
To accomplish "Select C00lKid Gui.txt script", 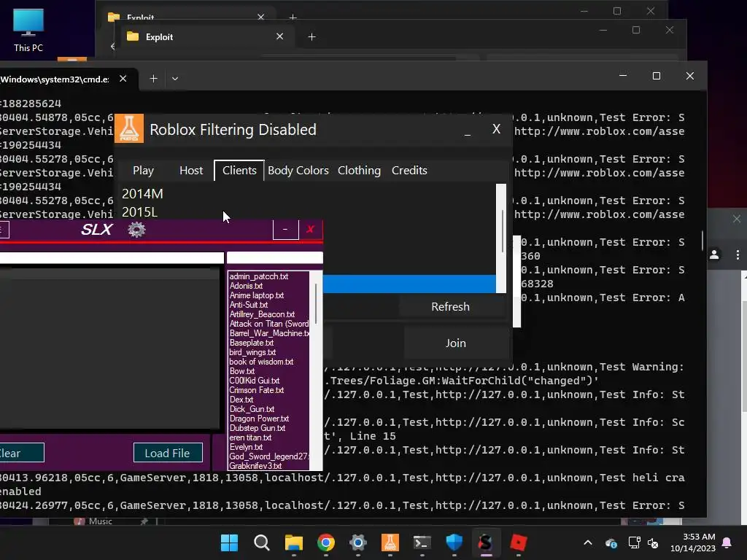I will pyautogui.click(x=255, y=381).
